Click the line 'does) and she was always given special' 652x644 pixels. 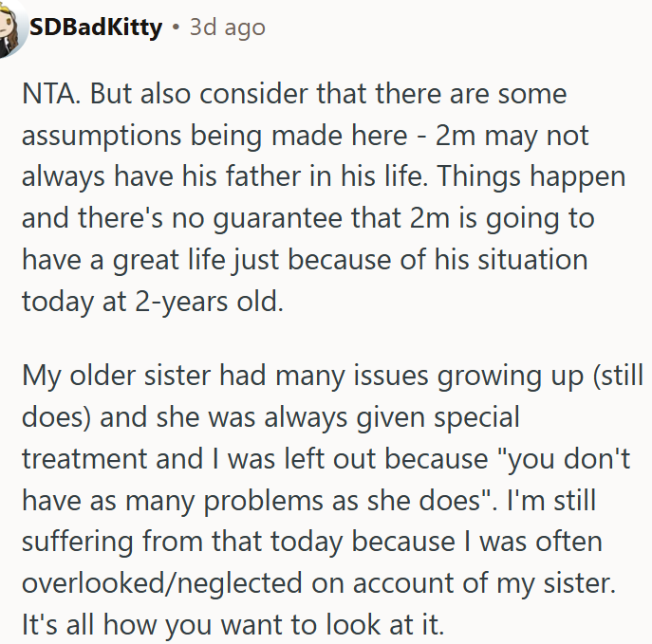point(270,416)
